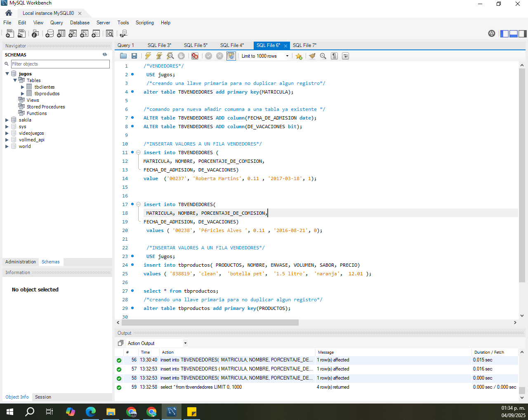The image size is (528, 420).
Task: Create a new view
Action: click(x=73, y=34)
